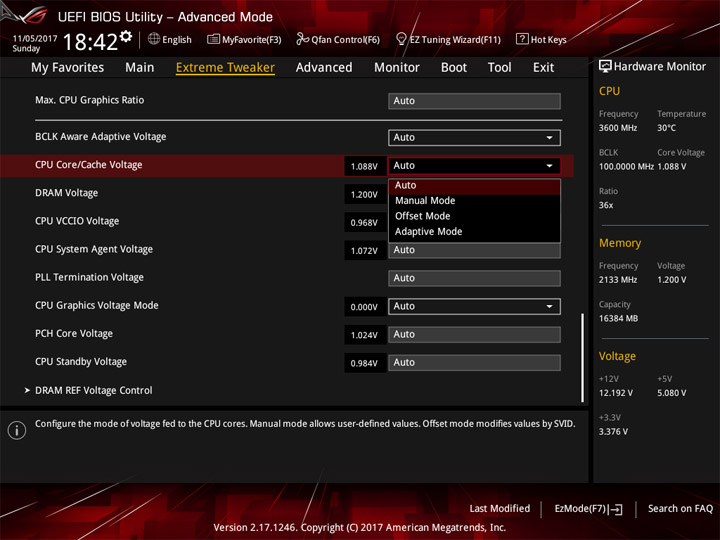Switch to the Boot tab
This screenshot has width=720, height=540.
(454, 68)
